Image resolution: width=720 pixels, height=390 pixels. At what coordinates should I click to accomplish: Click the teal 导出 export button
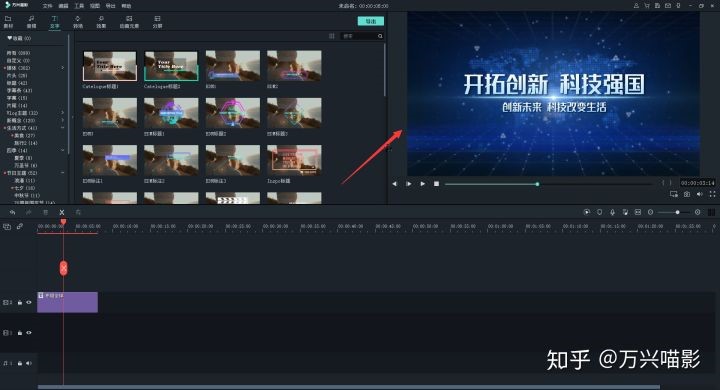(x=371, y=21)
